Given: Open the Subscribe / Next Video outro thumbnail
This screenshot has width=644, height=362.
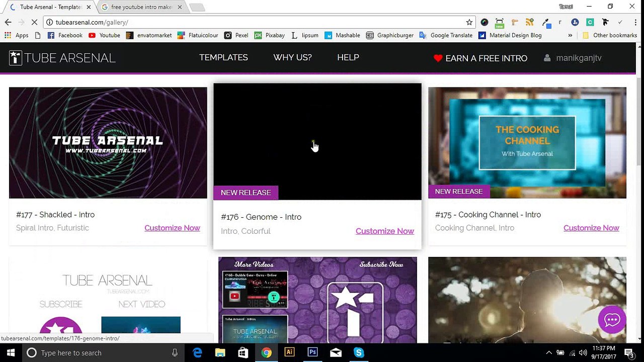Looking at the screenshot, I should pos(108,300).
